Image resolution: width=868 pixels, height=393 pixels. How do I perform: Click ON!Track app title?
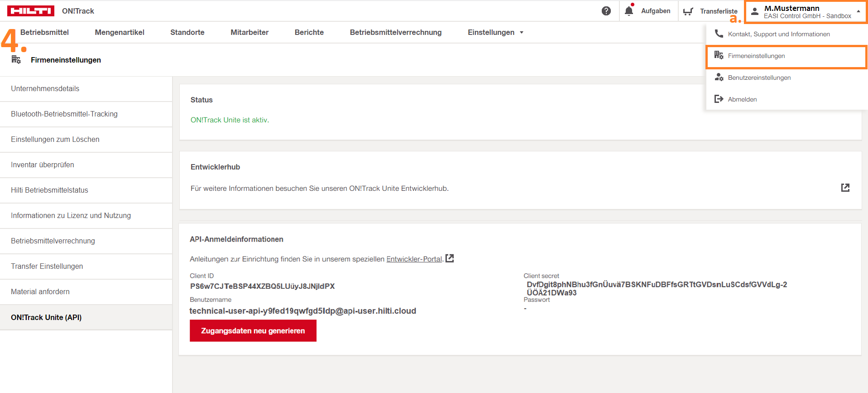coord(78,11)
